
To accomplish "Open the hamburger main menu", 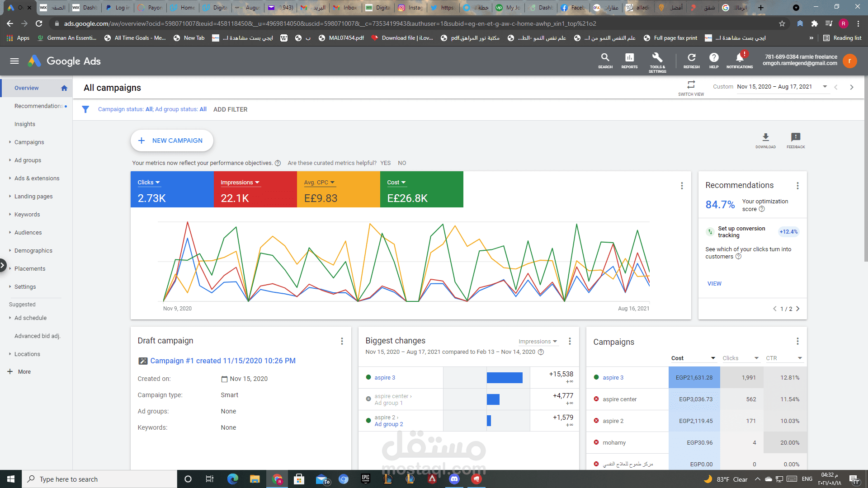I will click(x=14, y=61).
